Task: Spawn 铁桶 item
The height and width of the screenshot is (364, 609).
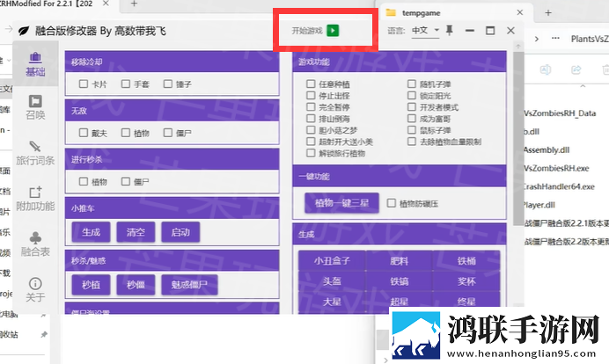Action: pyautogui.click(x=466, y=261)
